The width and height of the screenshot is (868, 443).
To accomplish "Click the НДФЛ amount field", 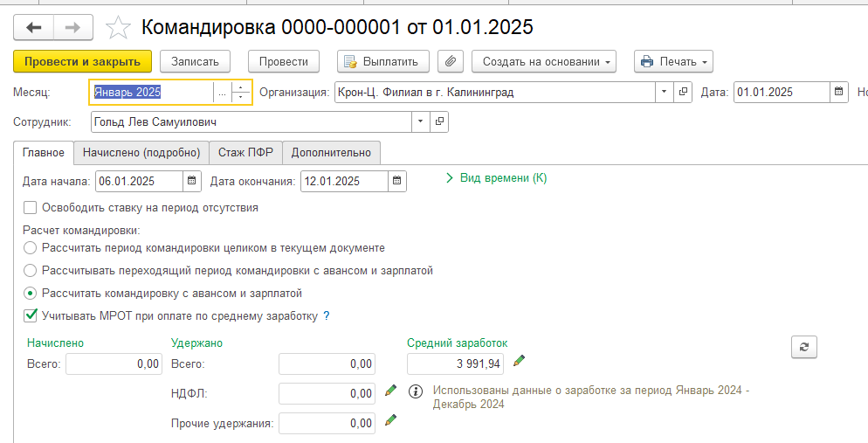I will coord(327,394).
